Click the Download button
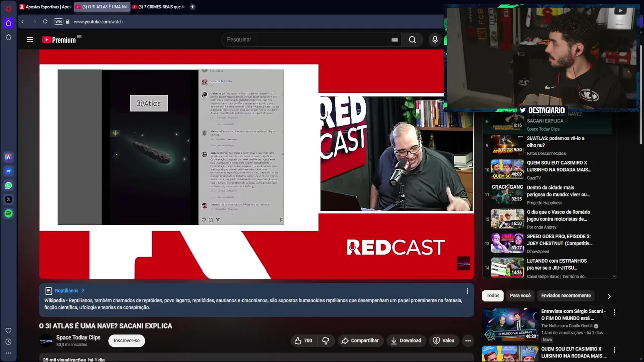 coord(406,341)
